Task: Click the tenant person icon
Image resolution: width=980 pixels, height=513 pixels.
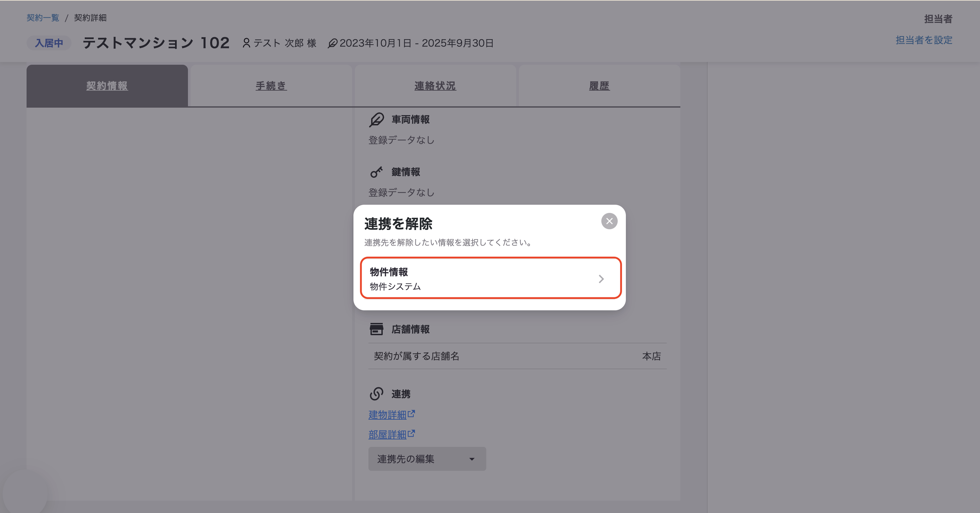Action: pyautogui.click(x=247, y=43)
